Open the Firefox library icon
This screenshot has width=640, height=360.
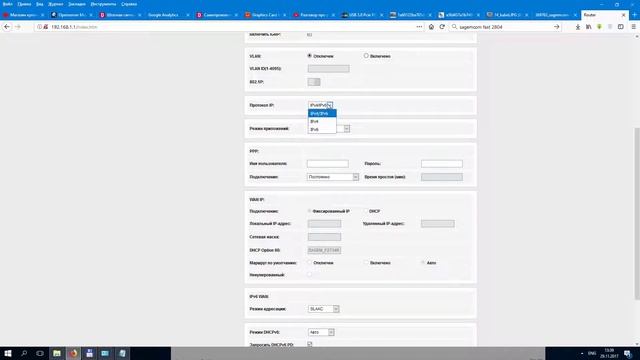coord(589,27)
